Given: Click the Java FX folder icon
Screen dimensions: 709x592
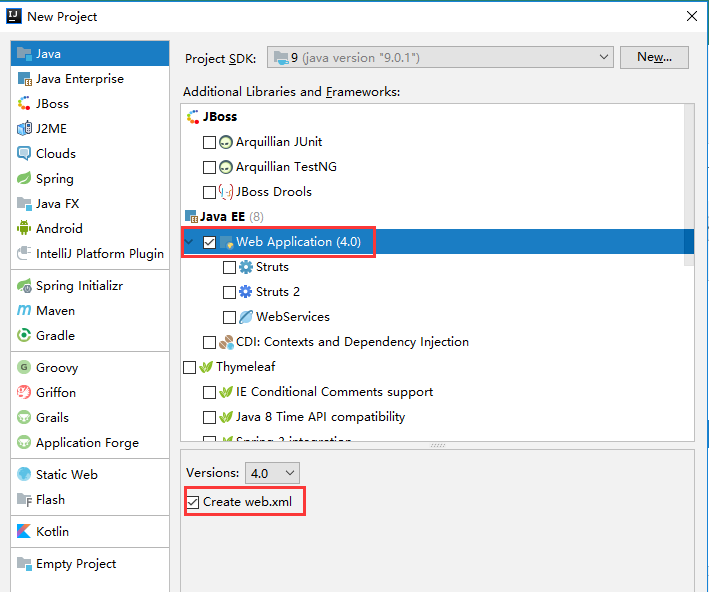Looking at the screenshot, I should click(x=24, y=204).
